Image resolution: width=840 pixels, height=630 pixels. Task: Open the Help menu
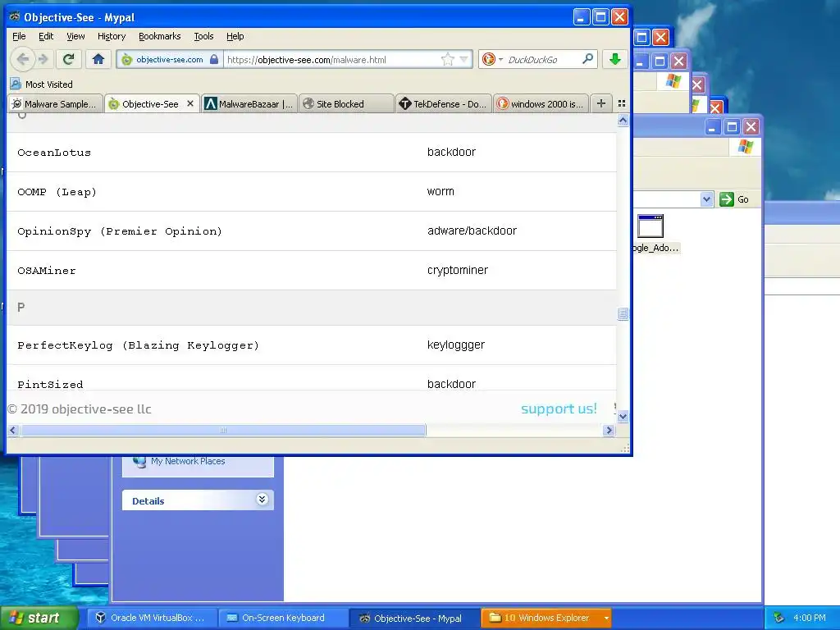pos(235,36)
